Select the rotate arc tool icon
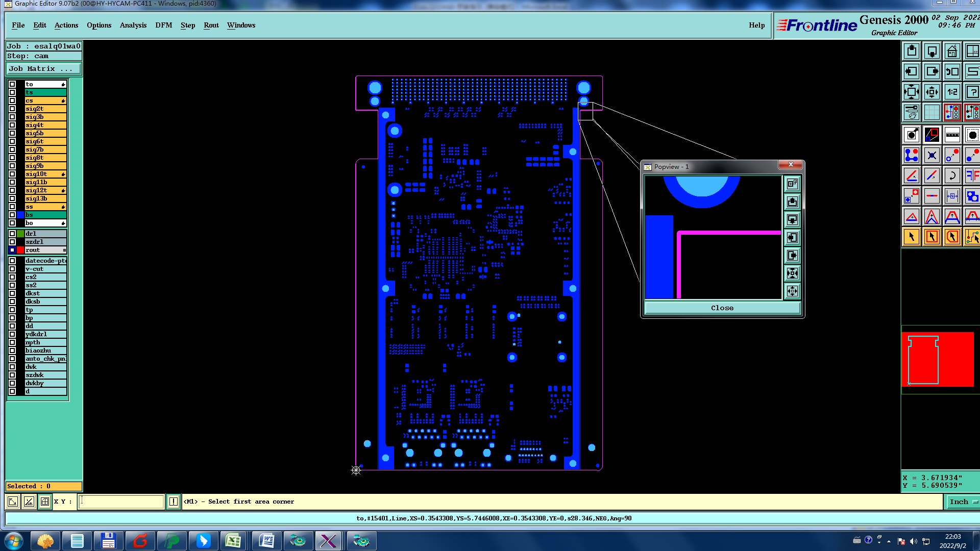Image resolution: width=980 pixels, height=551 pixels. [x=952, y=176]
